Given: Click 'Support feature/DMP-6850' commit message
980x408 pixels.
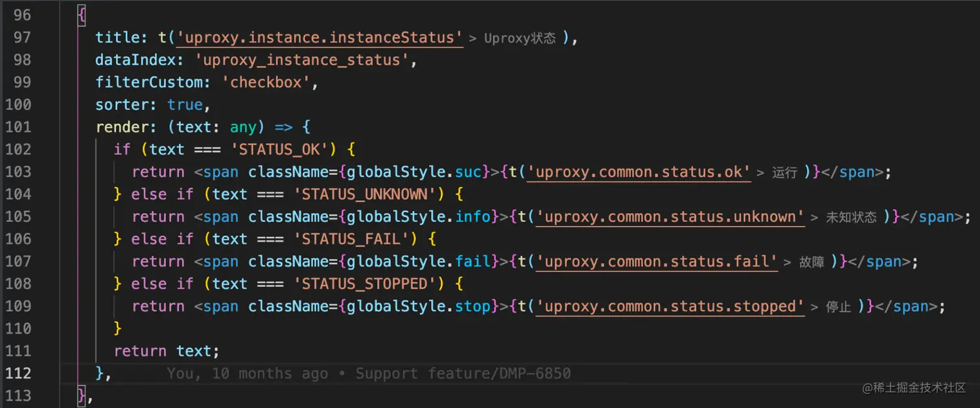Looking at the screenshot, I should click(463, 373).
